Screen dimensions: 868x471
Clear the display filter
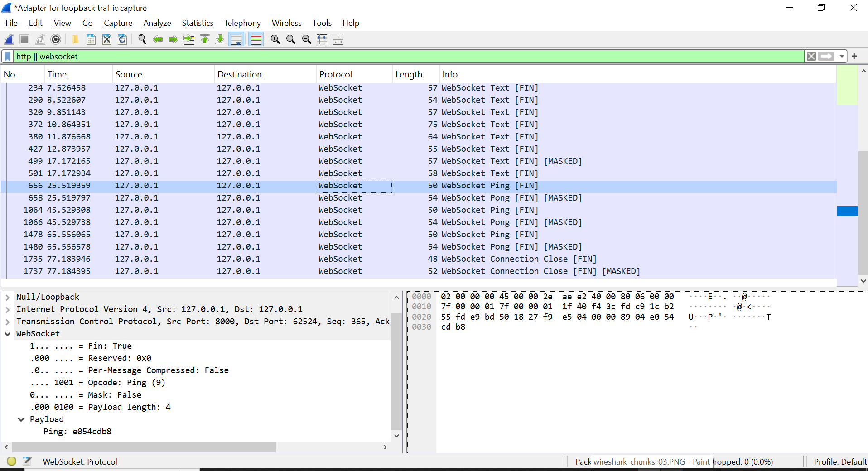pyautogui.click(x=811, y=56)
